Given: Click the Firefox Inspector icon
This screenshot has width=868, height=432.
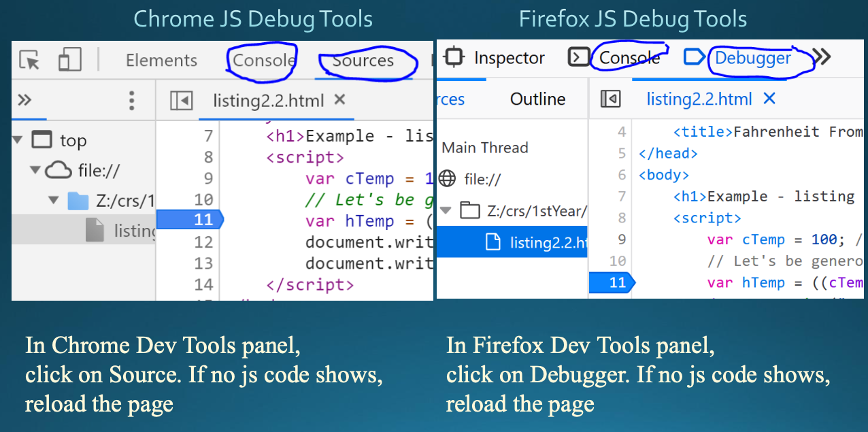Looking at the screenshot, I should click(x=454, y=57).
